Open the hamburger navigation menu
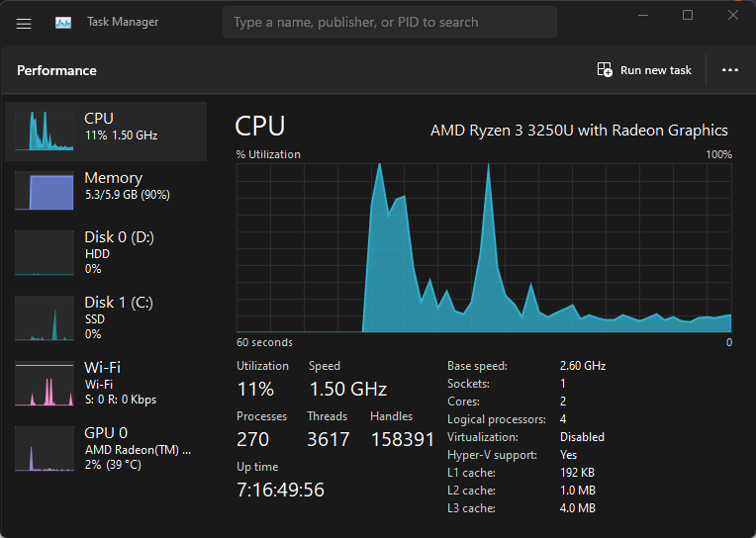The image size is (756, 538). (x=24, y=22)
